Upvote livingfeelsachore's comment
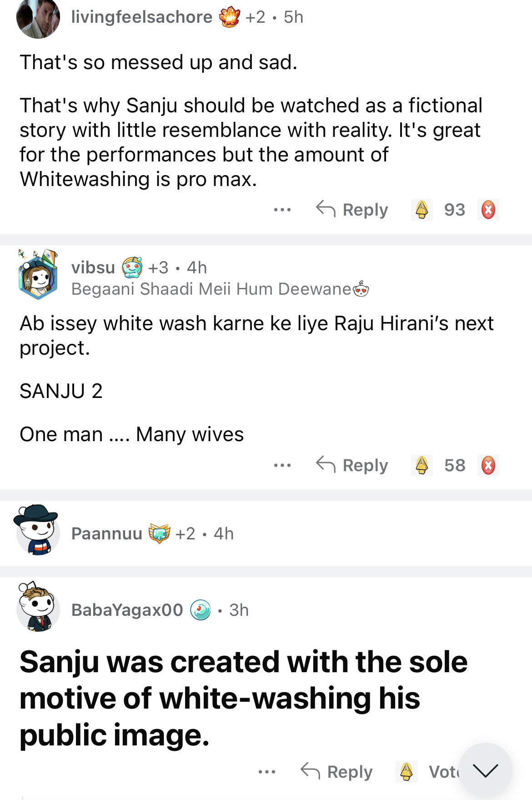The width and height of the screenshot is (532, 800). tap(422, 210)
